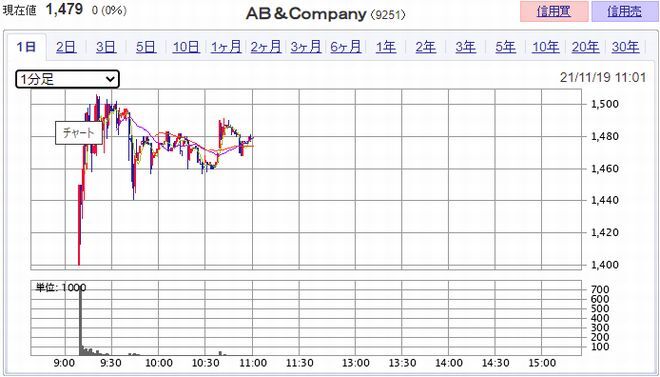Open the 1分足 interval dropdown
Image resolution: width=660 pixels, height=377 pixels.
coord(67,79)
